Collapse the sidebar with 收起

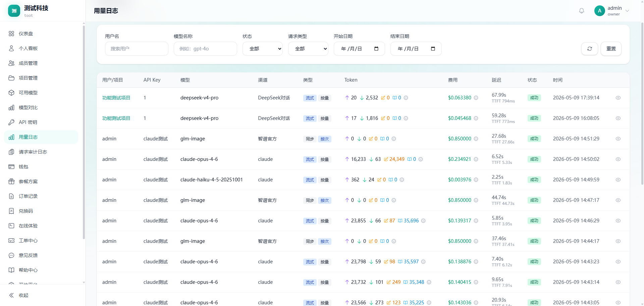click(19, 295)
